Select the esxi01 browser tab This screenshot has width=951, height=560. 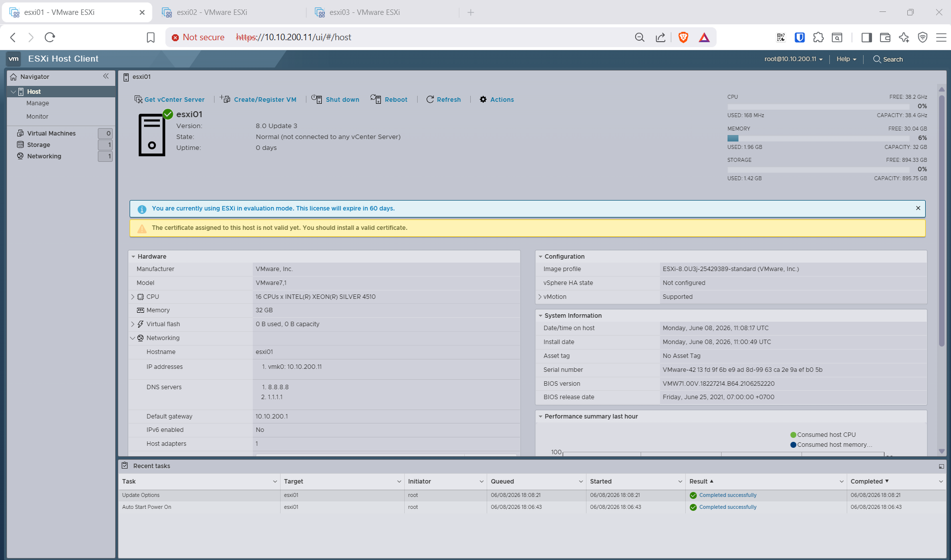77,12
